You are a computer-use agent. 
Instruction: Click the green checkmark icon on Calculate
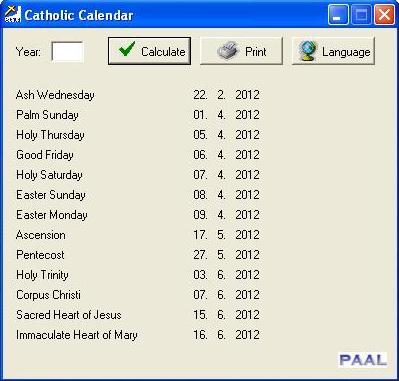coord(127,50)
